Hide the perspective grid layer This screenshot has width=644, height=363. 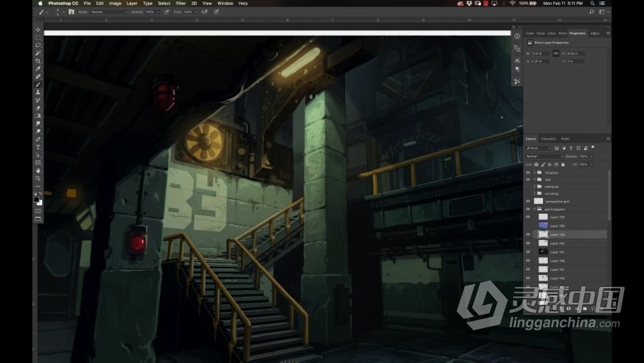528,202
